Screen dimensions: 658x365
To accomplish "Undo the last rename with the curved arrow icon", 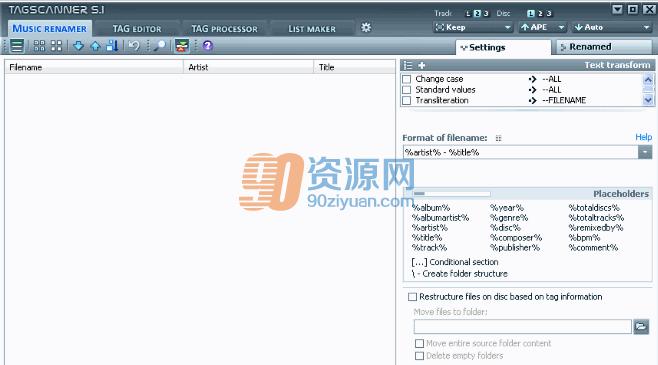I will [x=134, y=45].
